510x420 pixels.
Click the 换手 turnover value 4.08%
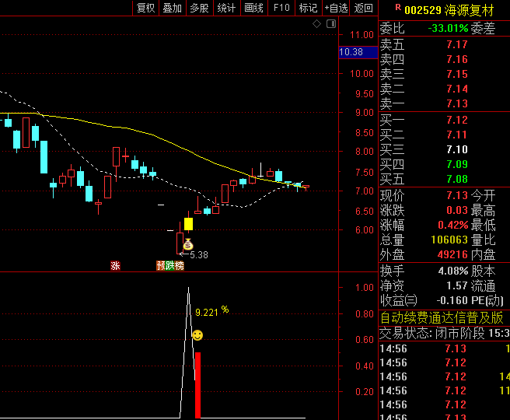pyautogui.click(x=453, y=271)
